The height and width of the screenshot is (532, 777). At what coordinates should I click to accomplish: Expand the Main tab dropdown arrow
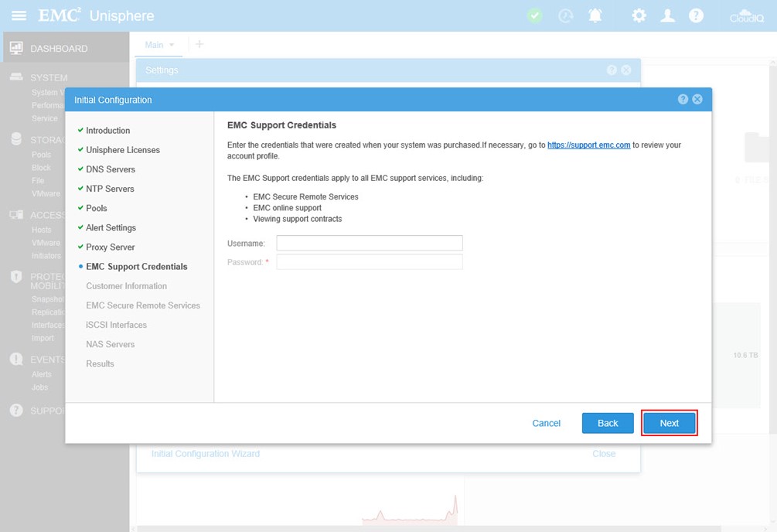(x=172, y=45)
